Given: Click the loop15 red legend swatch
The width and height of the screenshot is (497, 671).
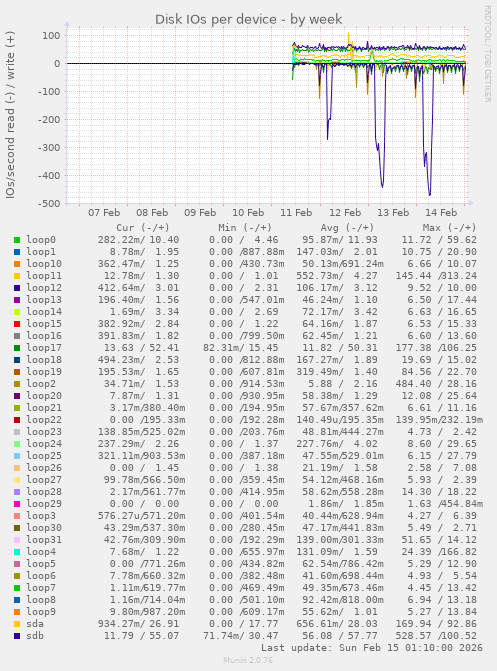Looking at the screenshot, I should [17, 324].
